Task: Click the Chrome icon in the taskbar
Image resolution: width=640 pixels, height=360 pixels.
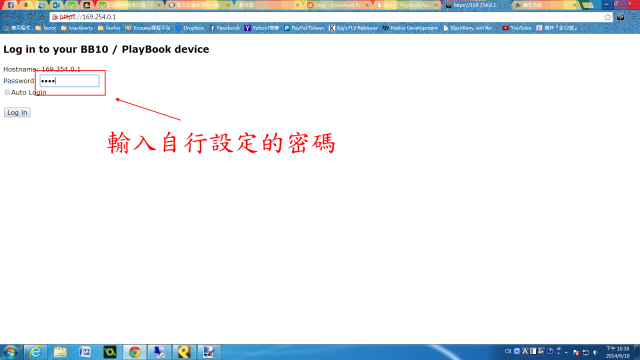Action: point(135,352)
